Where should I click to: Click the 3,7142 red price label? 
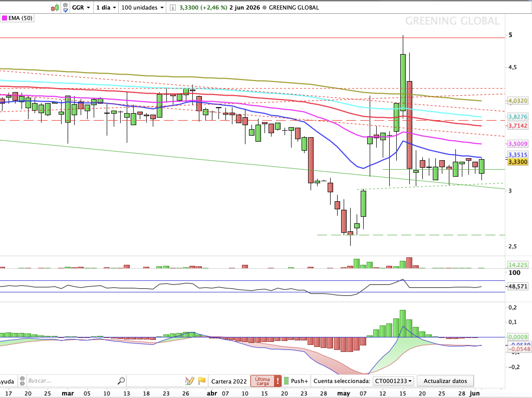(x=518, y=126)
